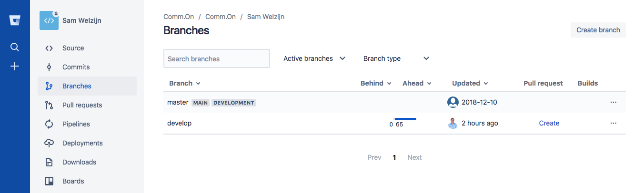Open search via magnifier icon

pyautogui.click(x=15, y=47)
